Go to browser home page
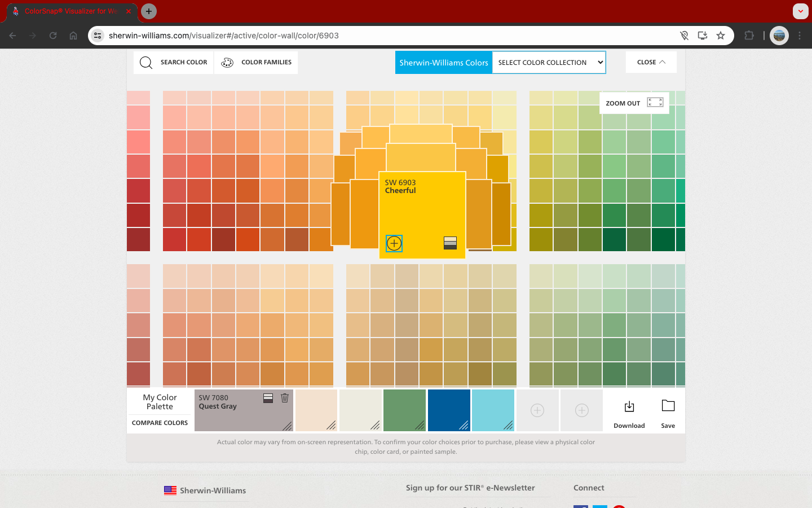 pos(73,36)
